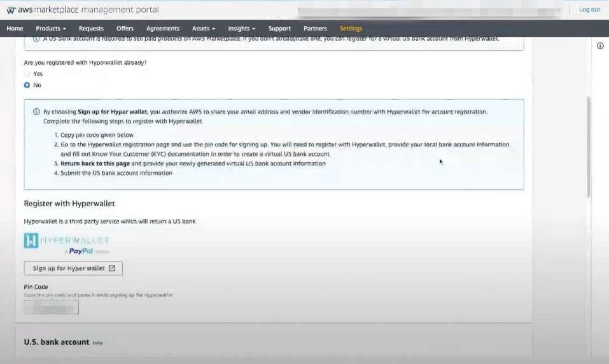Expand the Assets dropdown menu
The width and height of the screenshot is (609, 364).
coord(204,29)
